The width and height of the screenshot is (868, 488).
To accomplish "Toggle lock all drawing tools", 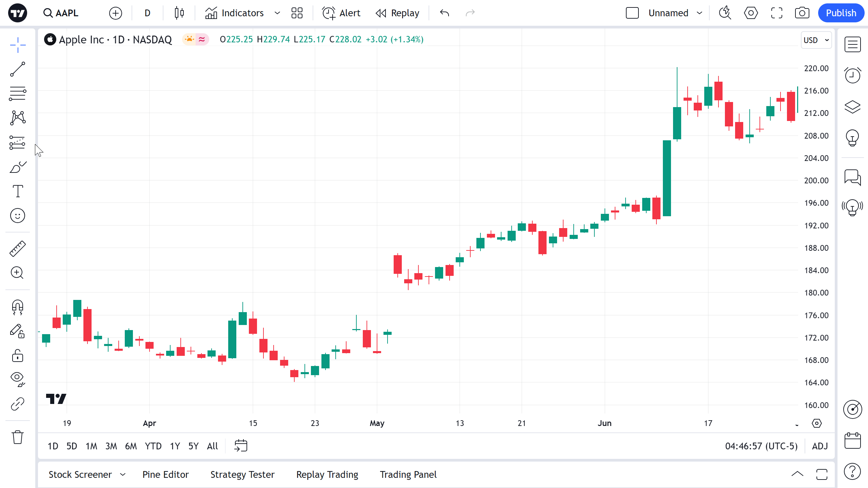I will (18, 356).
